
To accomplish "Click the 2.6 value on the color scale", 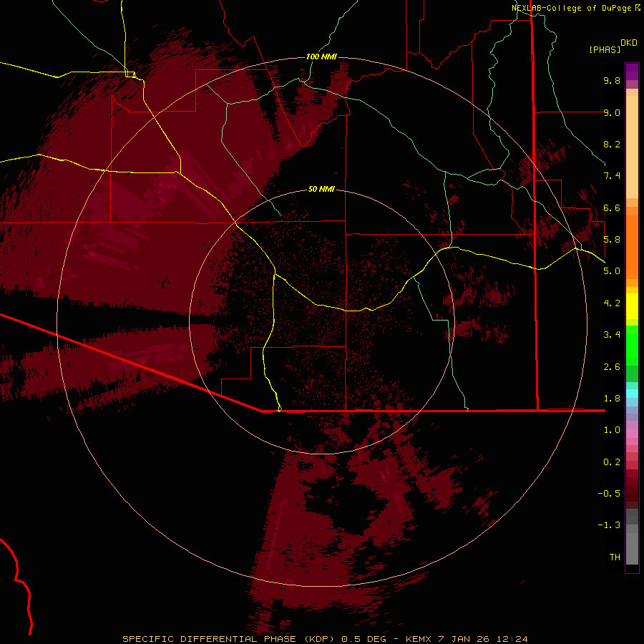I will pos(612,366).
